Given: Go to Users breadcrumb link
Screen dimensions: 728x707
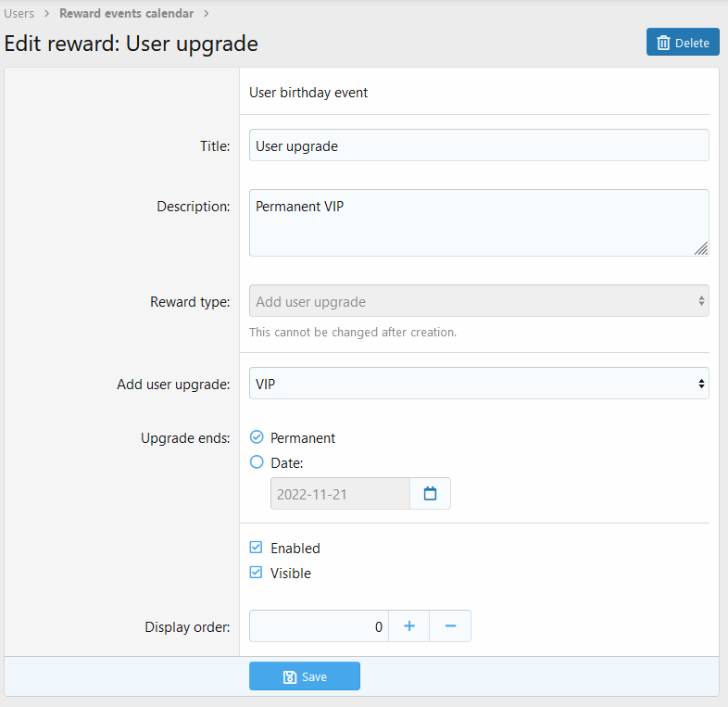Looking at the screenshot, I should 19,14.
